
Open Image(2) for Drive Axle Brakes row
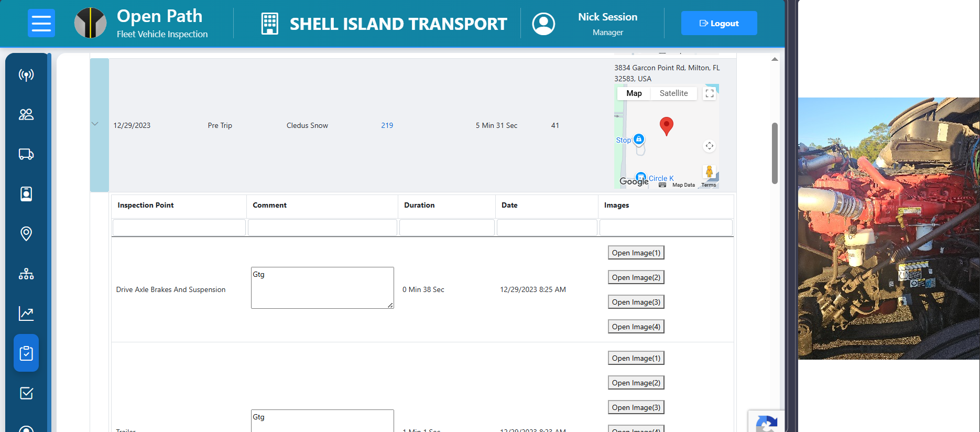[x=636, y=277]
